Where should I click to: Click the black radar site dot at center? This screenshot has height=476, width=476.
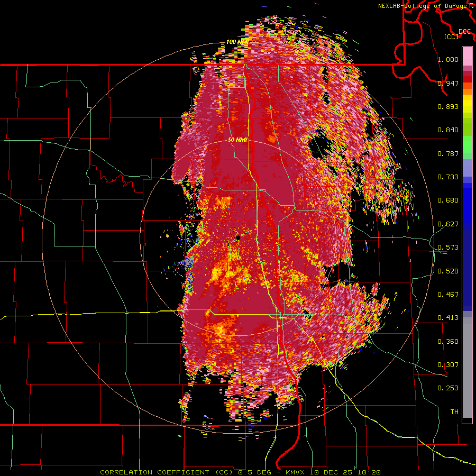tap(238, 238)
